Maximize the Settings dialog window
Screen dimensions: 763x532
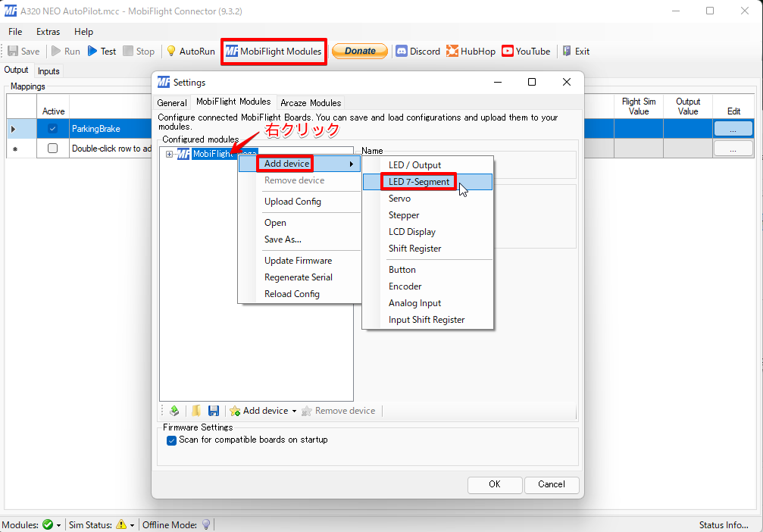pos(532,82)
